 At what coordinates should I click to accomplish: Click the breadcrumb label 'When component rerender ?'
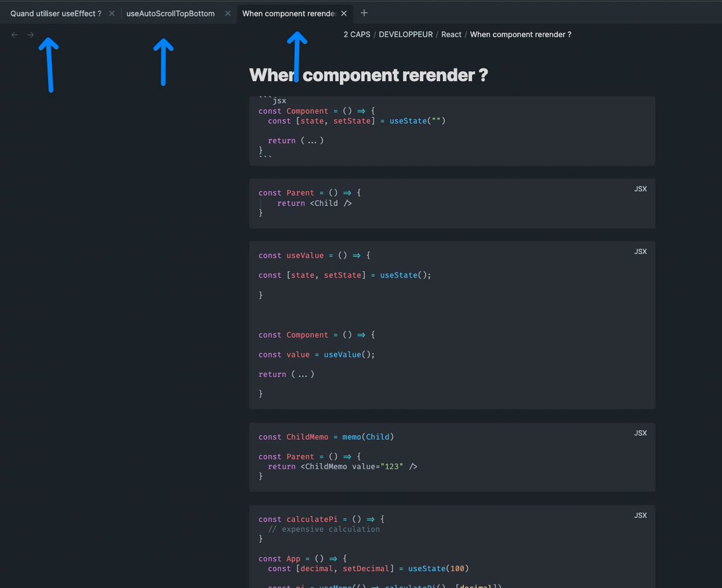520,34
